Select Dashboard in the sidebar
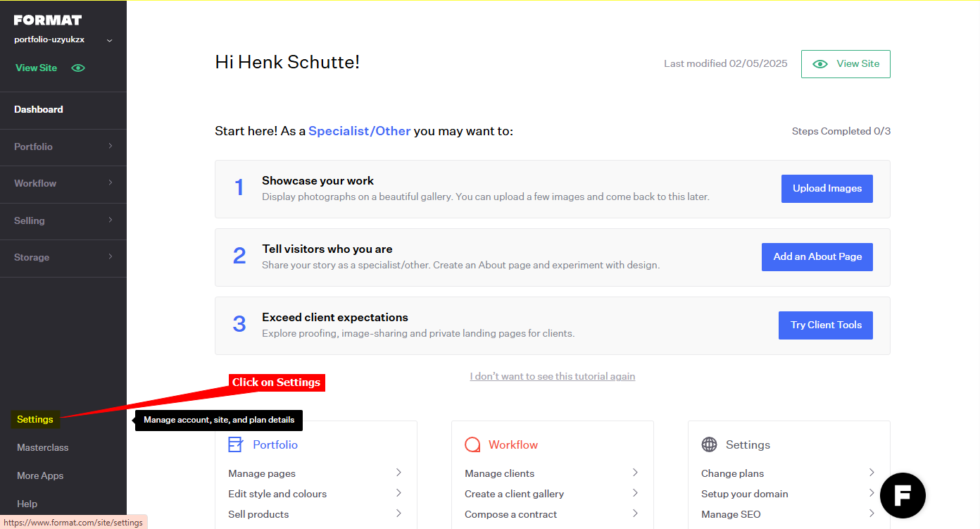This screenshot has height=529, width=980. (x=39, y=109)
